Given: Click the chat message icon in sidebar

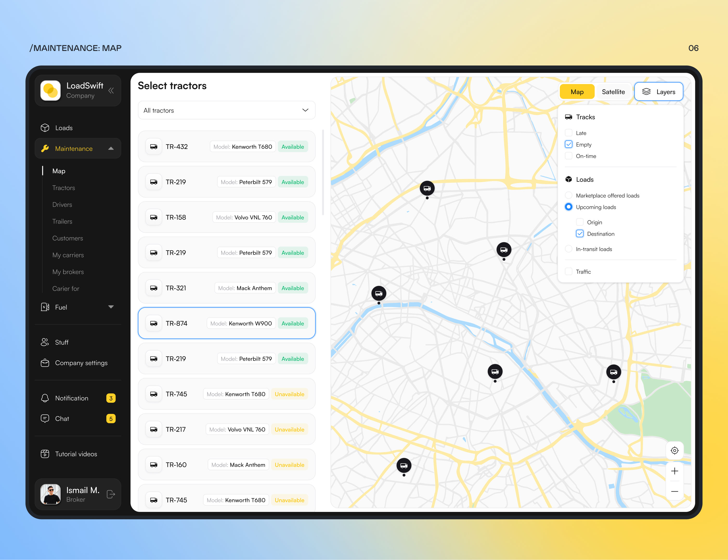Looking at the screenshot, I should click(x=45, y=419).
